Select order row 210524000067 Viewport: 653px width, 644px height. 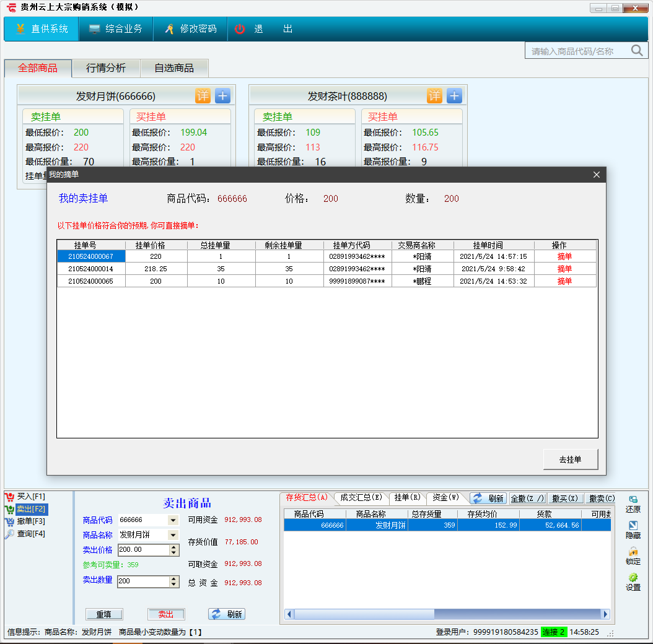(327, 256)
